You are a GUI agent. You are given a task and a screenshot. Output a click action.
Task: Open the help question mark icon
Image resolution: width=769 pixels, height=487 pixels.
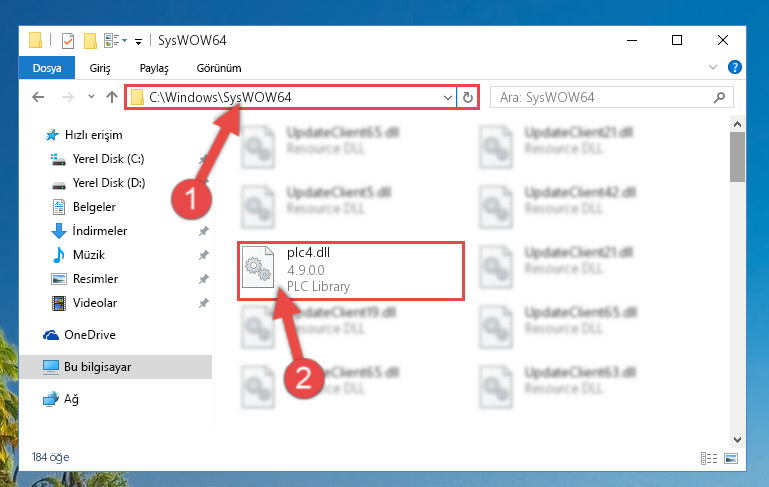(x=734, y=67)
